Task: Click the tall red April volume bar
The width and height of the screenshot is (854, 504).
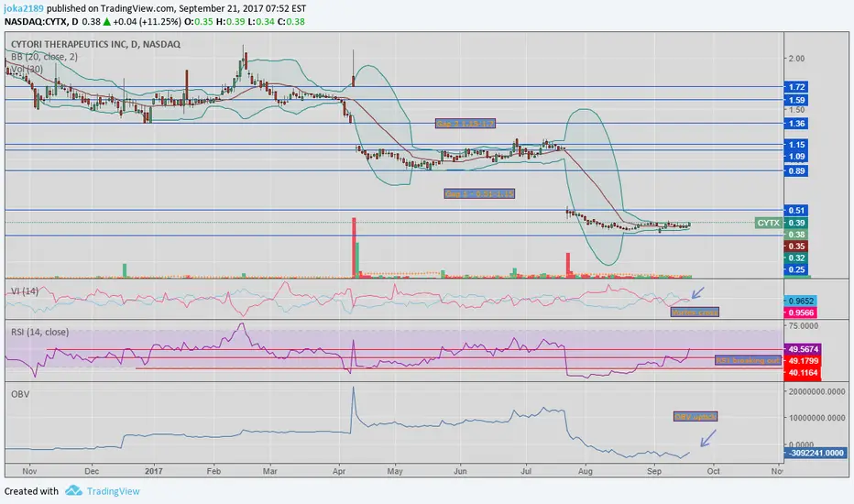Action: 354,248
